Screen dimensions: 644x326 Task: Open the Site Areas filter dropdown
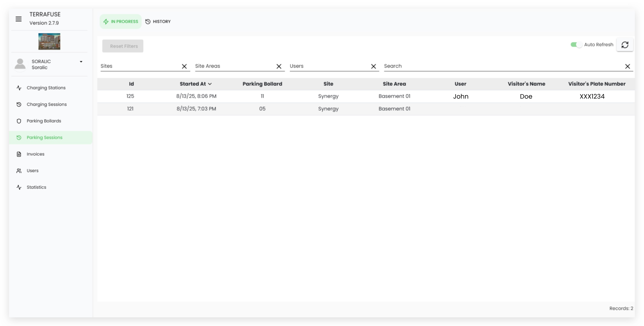tap(234, 66)
